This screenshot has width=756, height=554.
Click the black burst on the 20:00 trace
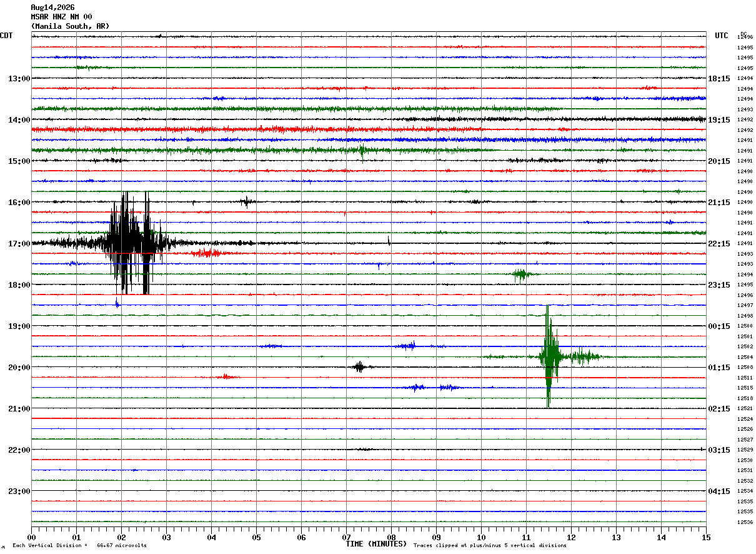click(x=359, y=366)
